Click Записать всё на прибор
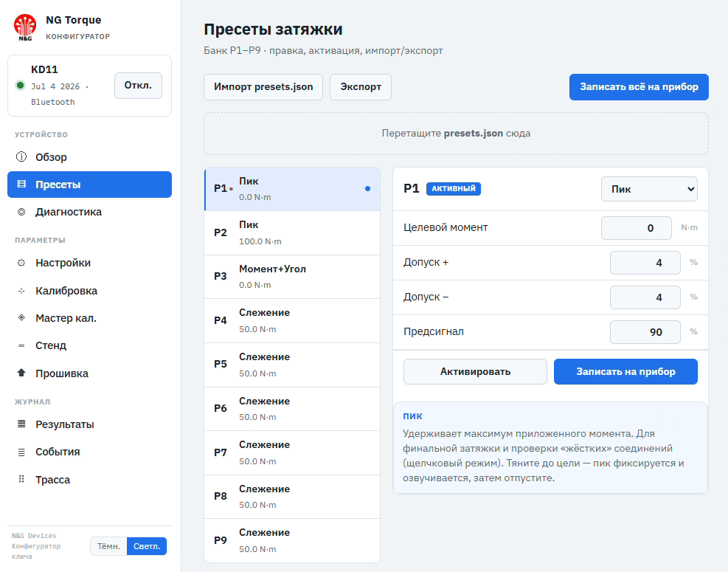Image resolution: width=728 pixels, height=572 pixels. (x=639, y=87)
